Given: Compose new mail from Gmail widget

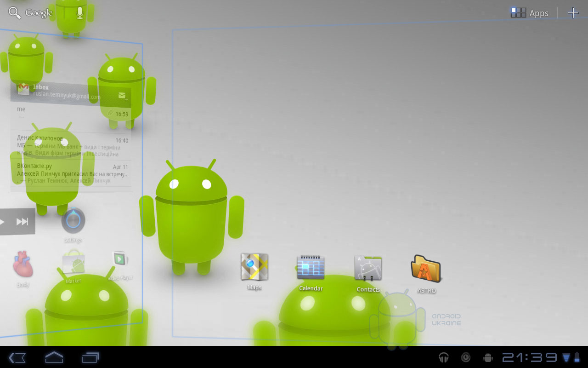Looking at the screenshot, I should coord(122,96).
